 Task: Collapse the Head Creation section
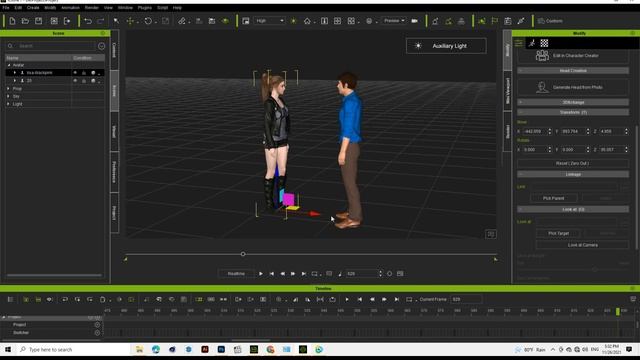(573, 71)
